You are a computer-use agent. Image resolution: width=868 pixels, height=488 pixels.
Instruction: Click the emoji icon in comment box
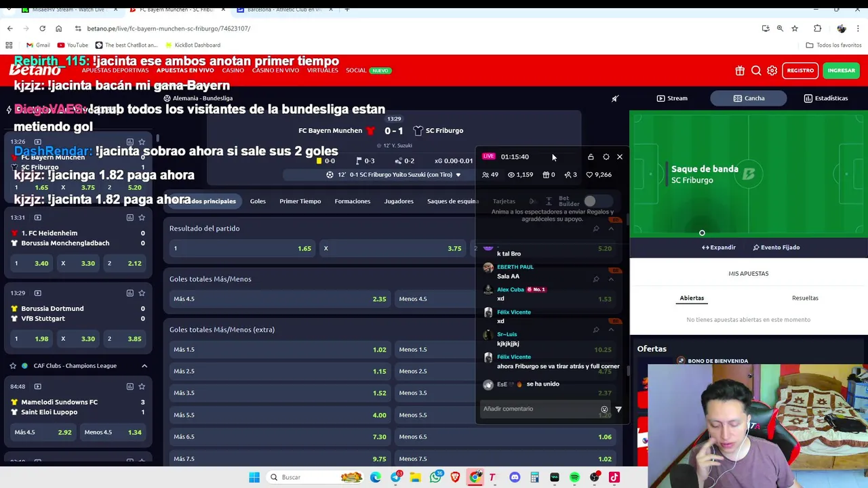click(604, 409)
